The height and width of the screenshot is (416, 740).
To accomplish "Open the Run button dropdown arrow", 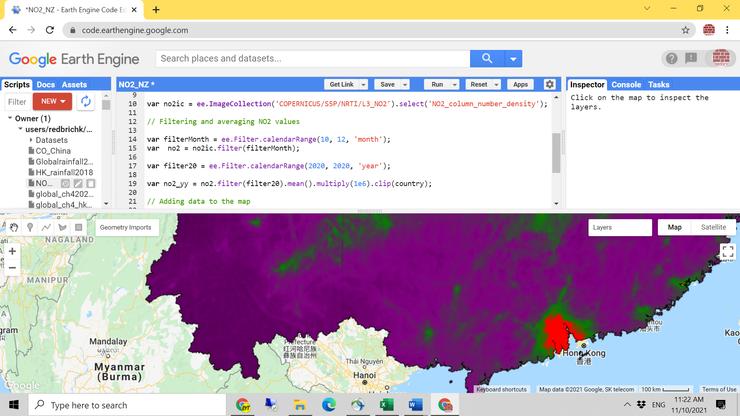I will [x=455, y=85].
